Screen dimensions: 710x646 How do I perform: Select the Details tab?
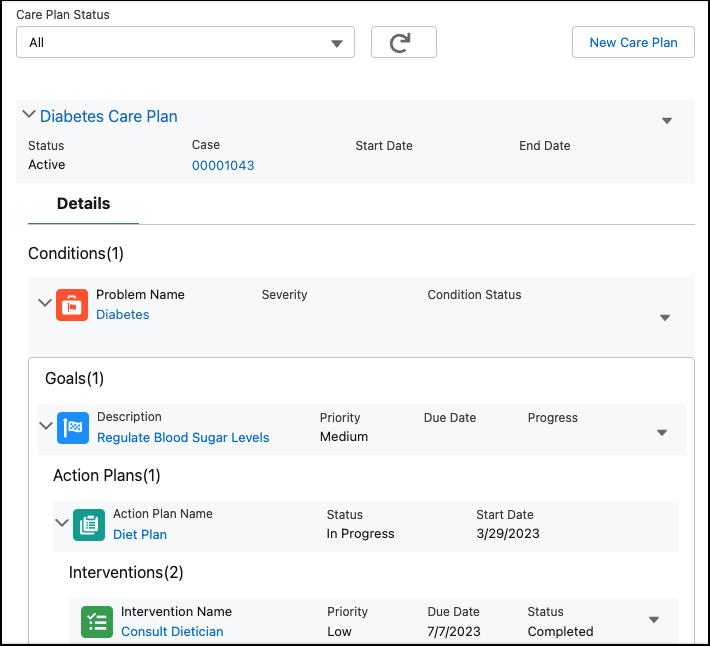click(83, 204)
